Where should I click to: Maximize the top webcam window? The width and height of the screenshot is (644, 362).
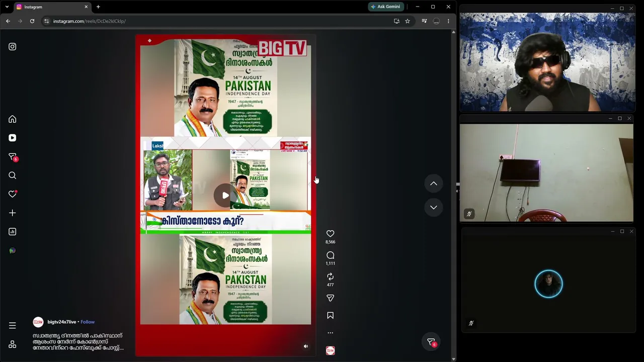tap(622, 9)
